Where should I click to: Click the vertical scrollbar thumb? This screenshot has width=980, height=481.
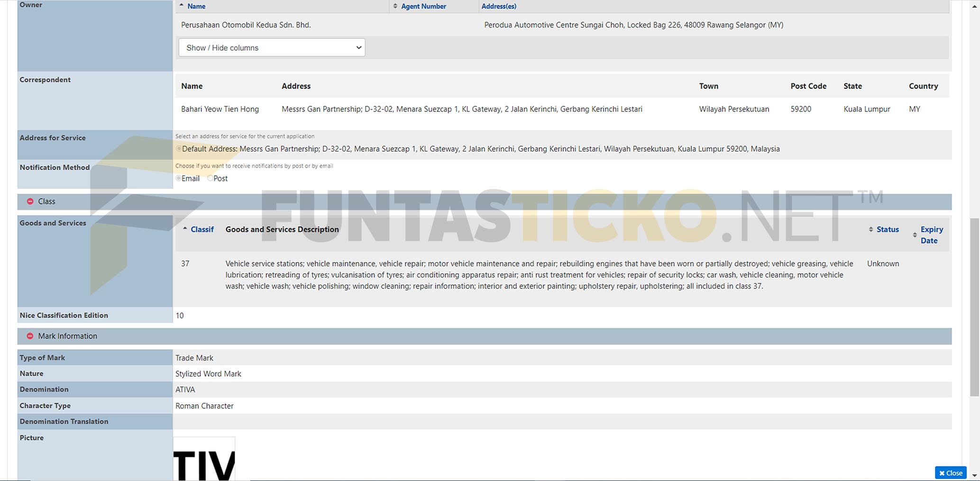point(974,307)
